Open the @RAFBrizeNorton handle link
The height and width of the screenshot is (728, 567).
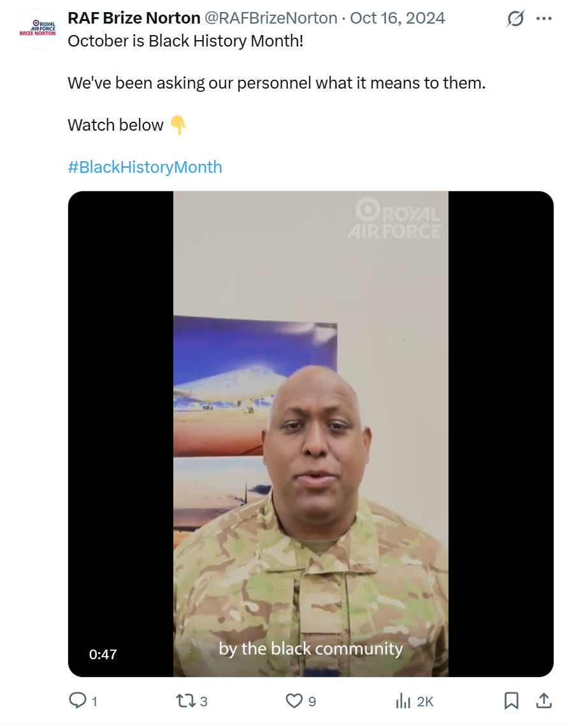[271, 18]
